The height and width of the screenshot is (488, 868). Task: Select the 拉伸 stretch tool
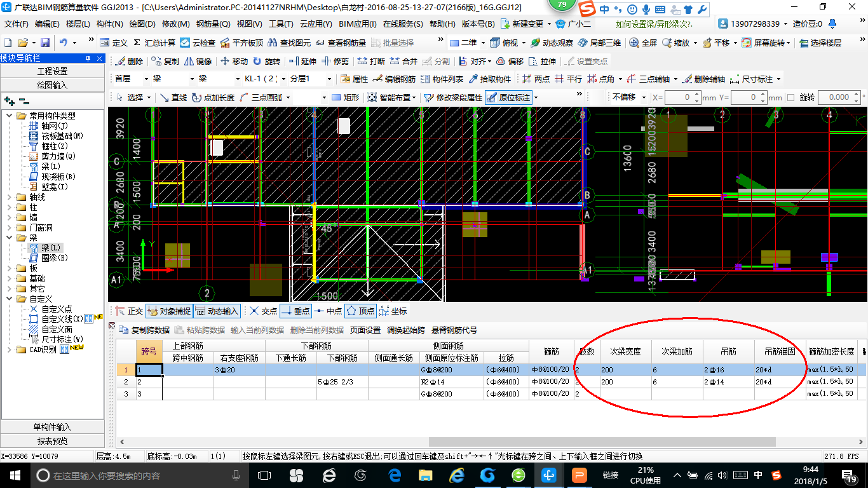[543, 61]
